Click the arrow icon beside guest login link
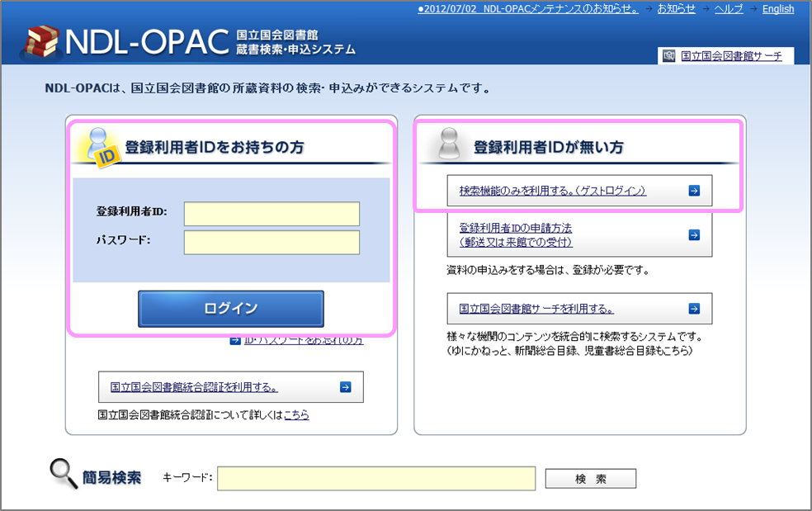 pos(694,191)
